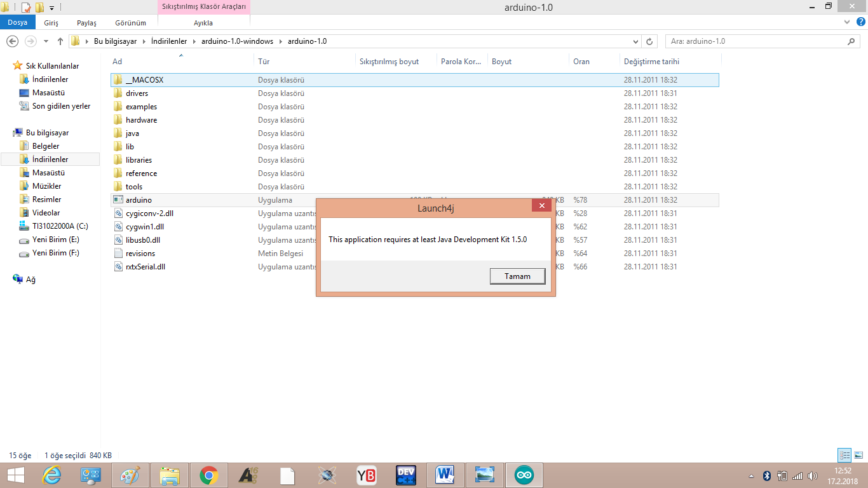The image size is (868, 488).
Task: Go up one folder level
Action: tap(60, 41)
